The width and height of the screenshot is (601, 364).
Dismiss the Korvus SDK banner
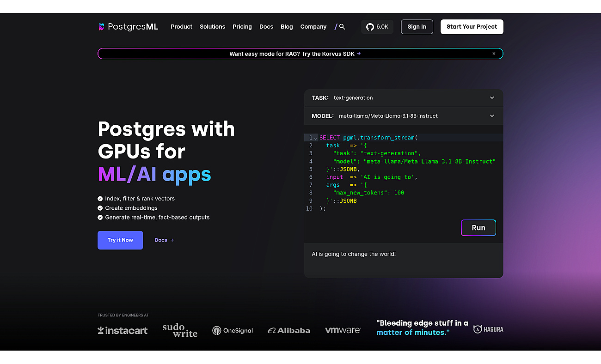pyautogui.click(x=494, y=54)
